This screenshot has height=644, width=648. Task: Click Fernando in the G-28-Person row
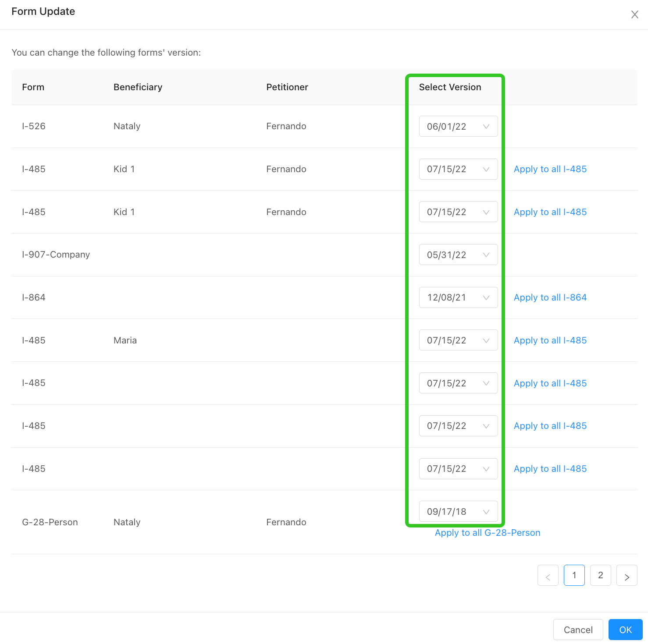coord(286,522)
